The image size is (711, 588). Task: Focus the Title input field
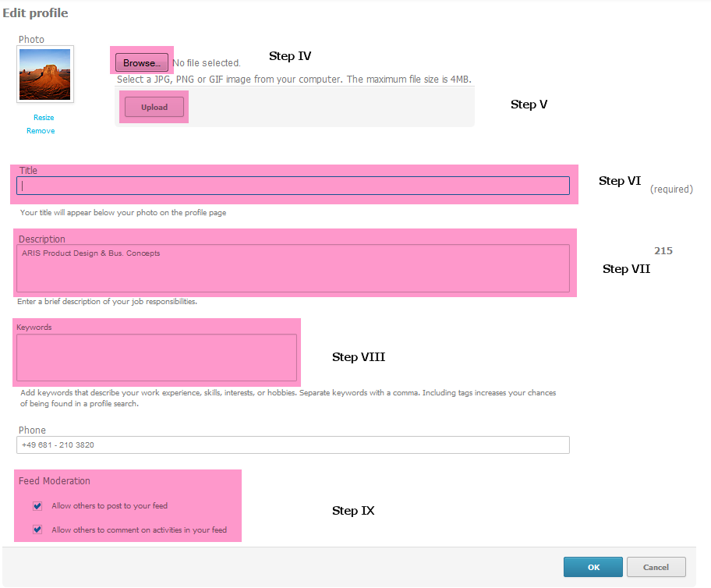(x=293, y=186)
